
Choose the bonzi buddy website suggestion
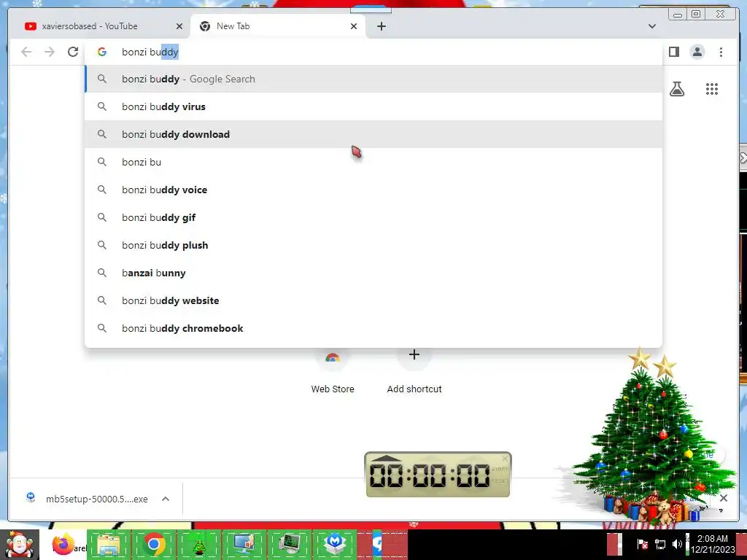[373, 300]
